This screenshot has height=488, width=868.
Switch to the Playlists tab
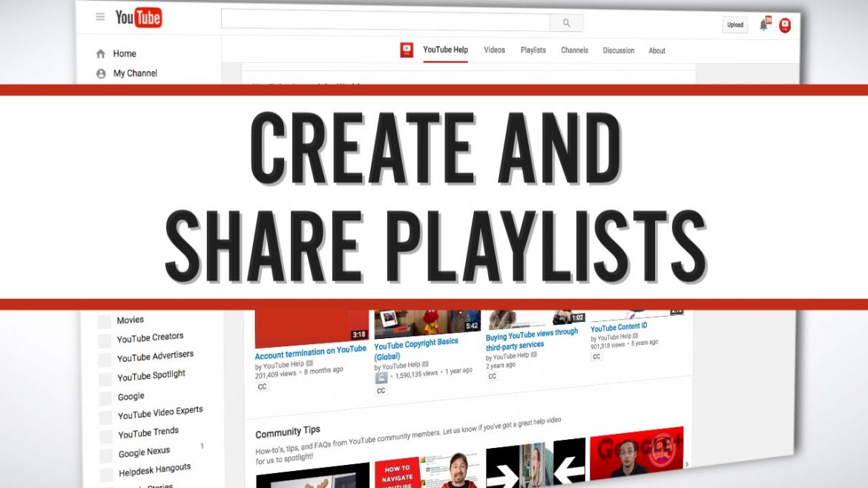point(533,50)
